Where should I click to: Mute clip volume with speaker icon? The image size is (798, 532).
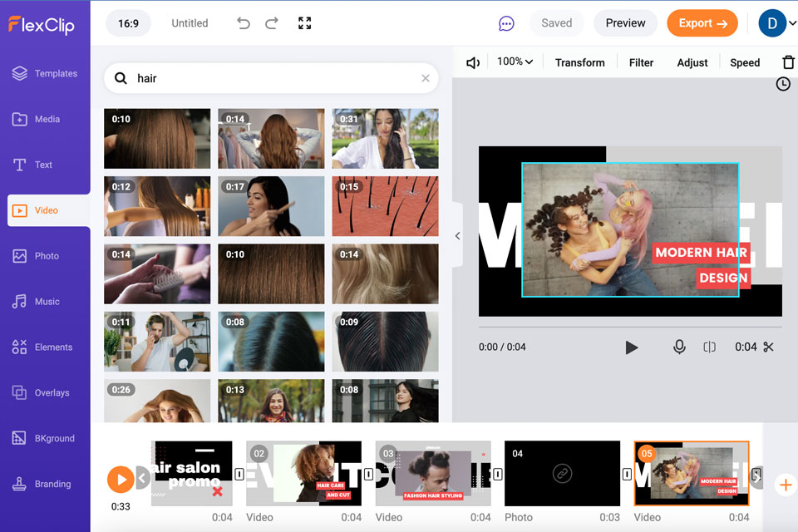[x=473, y=62]
